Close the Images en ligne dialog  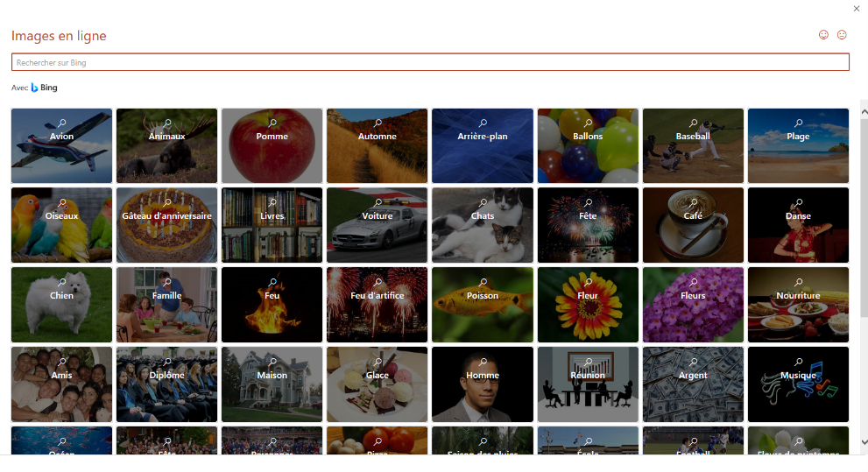point(857,8)
